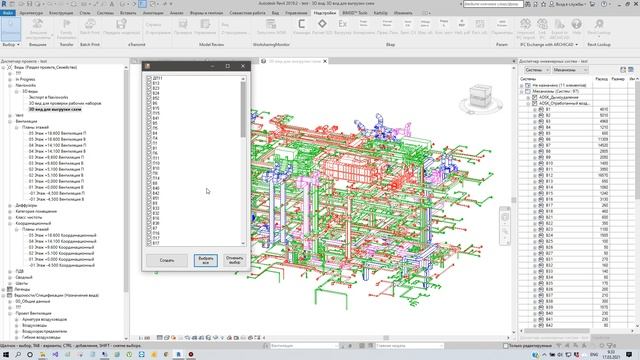
Task: Toggle the ДП11 checkbox in the dialog
Action: coord(149,78)
